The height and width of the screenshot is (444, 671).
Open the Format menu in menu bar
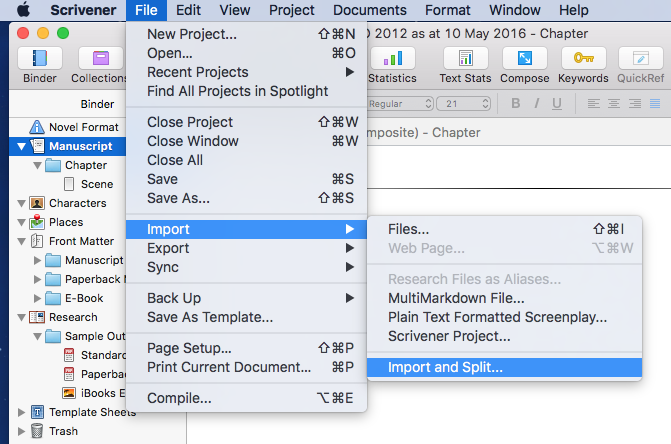[x=448, y=10]
